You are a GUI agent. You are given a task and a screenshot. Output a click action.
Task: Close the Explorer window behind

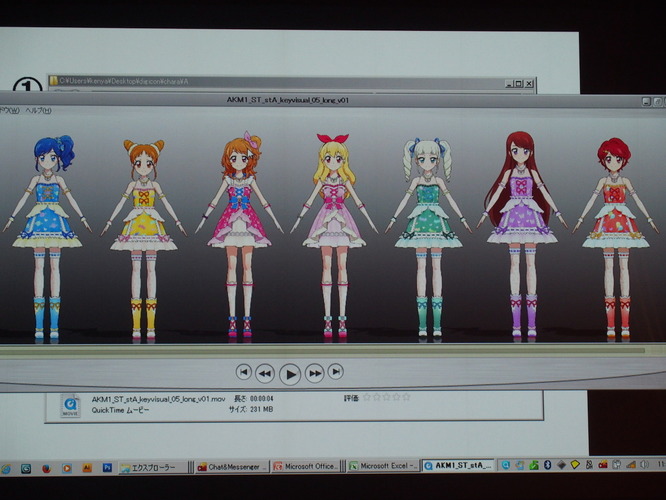coord(529,84)
